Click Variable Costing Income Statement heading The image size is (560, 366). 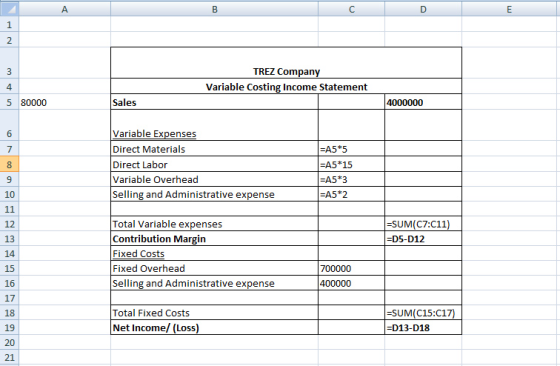[x=286, y=87]
